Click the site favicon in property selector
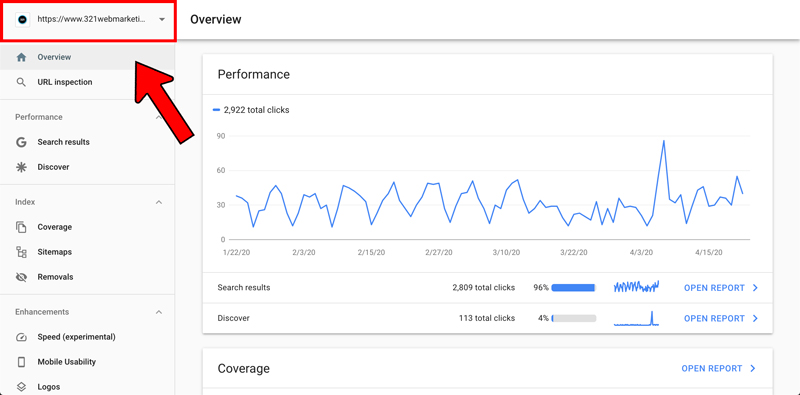This screenshot has width=800, height=395. (22, 19)
